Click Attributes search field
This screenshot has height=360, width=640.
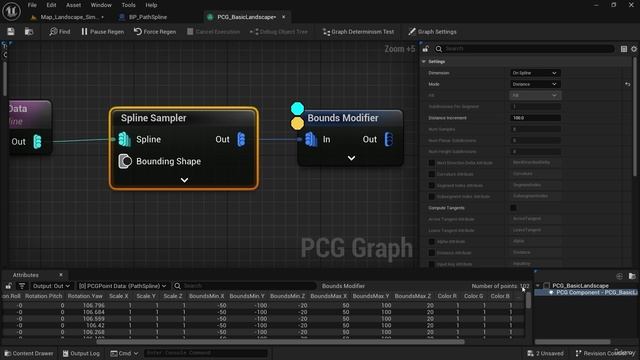pos(245,286)
